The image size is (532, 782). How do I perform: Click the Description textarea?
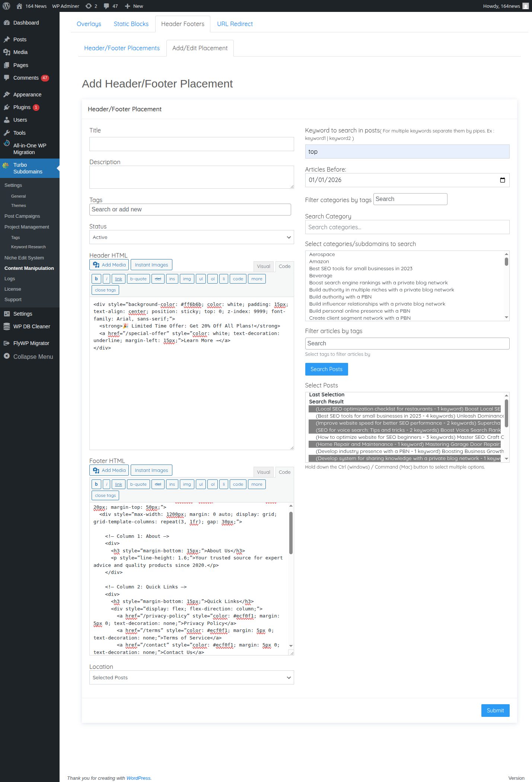pos(191,177)
